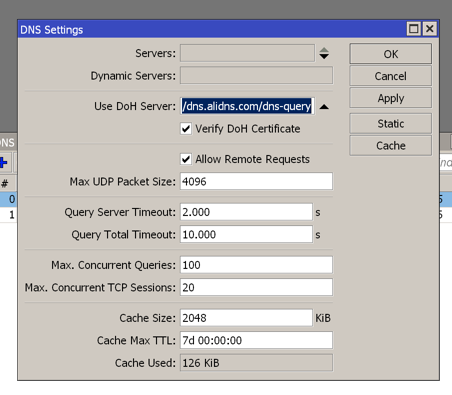
Task: Select row 0 in background list
Action: pyautogui.click(x=9, y=199)
